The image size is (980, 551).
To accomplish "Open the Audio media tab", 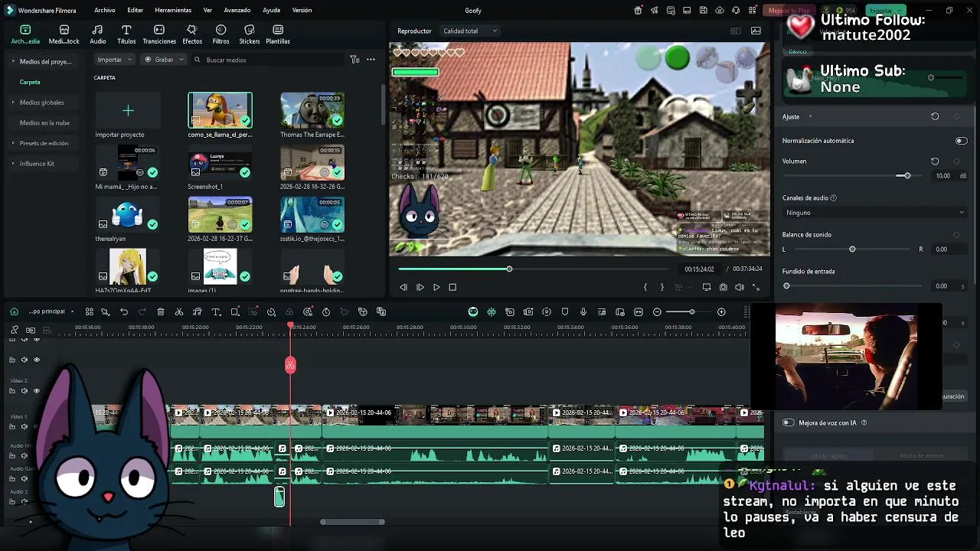I will [x=98, y=34].
